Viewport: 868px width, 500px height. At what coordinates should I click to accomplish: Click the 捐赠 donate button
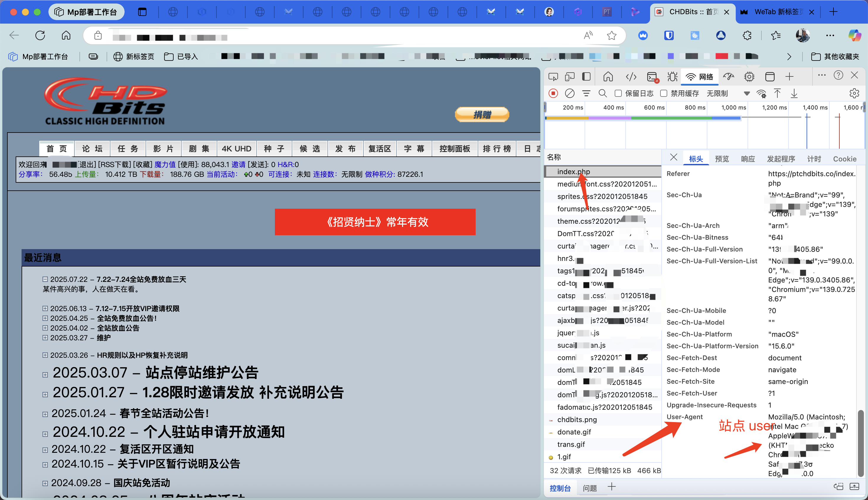click(x=482, y=114)
